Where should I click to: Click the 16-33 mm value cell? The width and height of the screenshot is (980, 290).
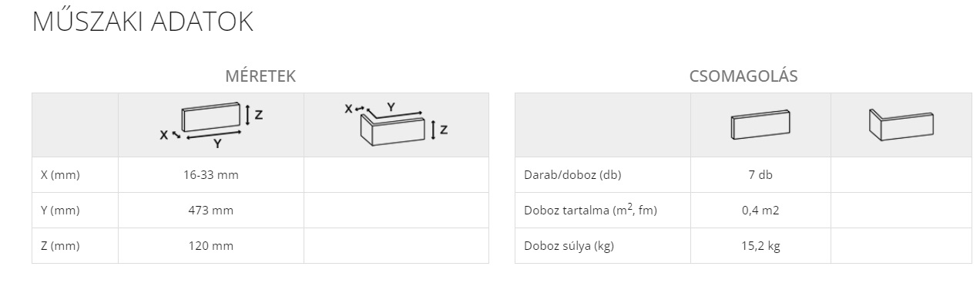point(211,175)
